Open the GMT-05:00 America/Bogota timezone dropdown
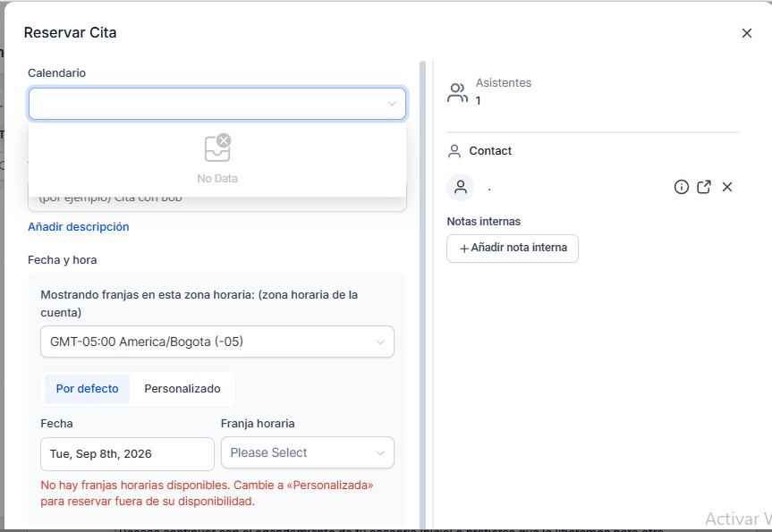 217,342
